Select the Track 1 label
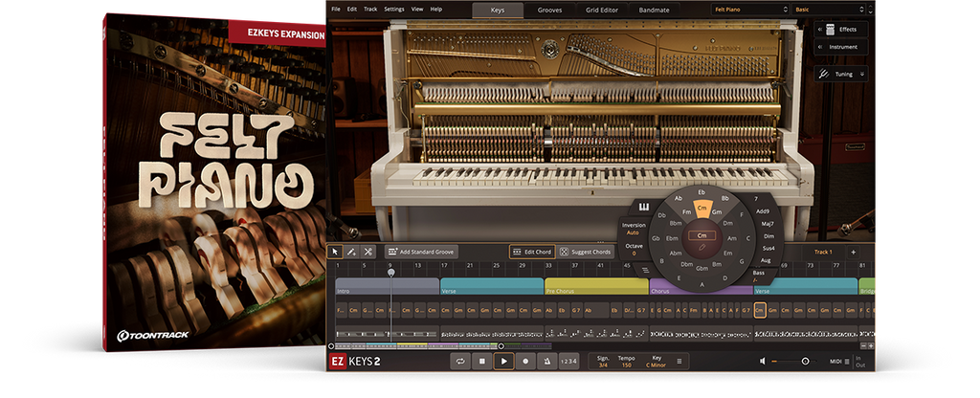The height and width of the screenshot is (398, 980). 822,252
